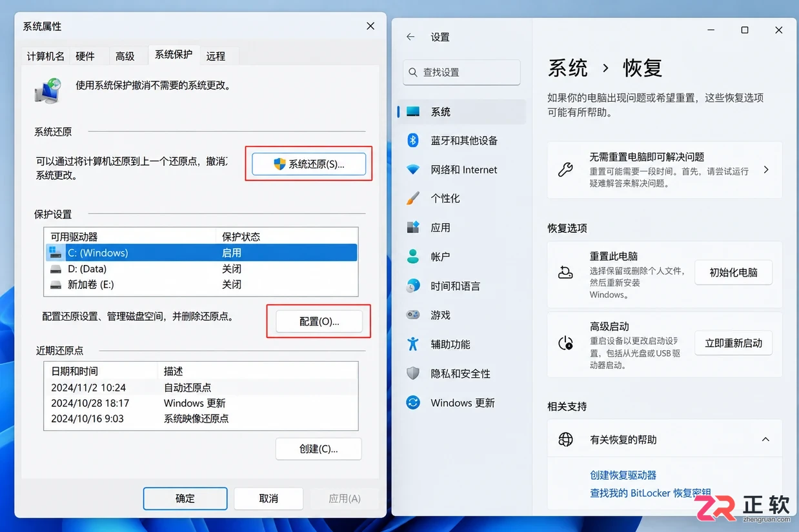
Task: Click the globe icon beside 有关恢复的帮助
Action: click(565, 439)
